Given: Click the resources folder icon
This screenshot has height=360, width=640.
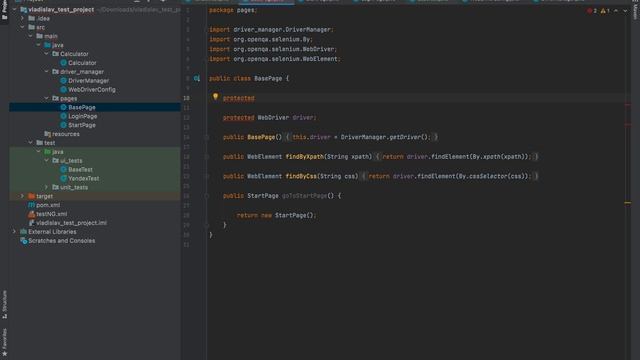Looking at the screenshot, I should 47,134.
